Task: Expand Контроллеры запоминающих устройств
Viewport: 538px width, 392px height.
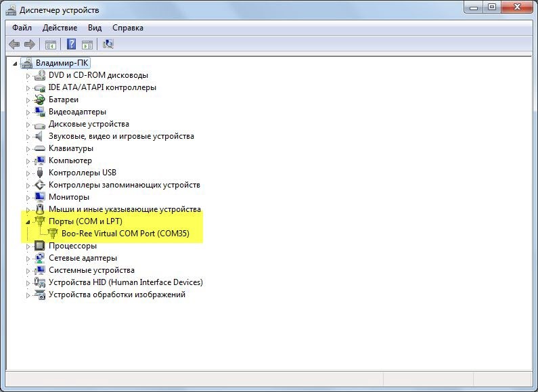Action: point(28,186)
